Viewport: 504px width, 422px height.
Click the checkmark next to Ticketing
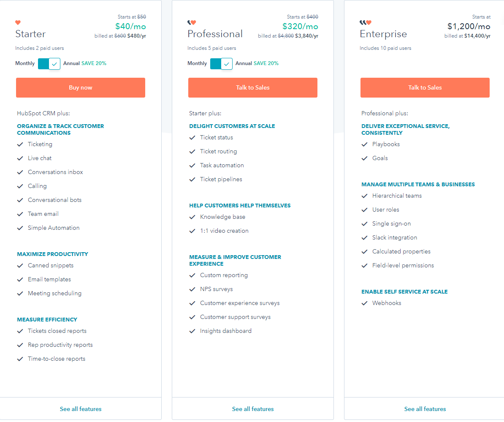point(20,144)
